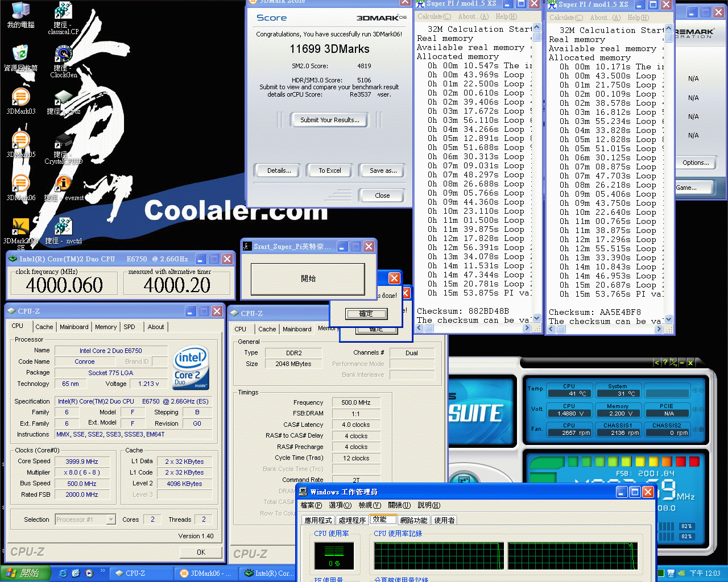Switch to About tab in left CPU-Z window
728x582 pixels.
tap(156, 327)
